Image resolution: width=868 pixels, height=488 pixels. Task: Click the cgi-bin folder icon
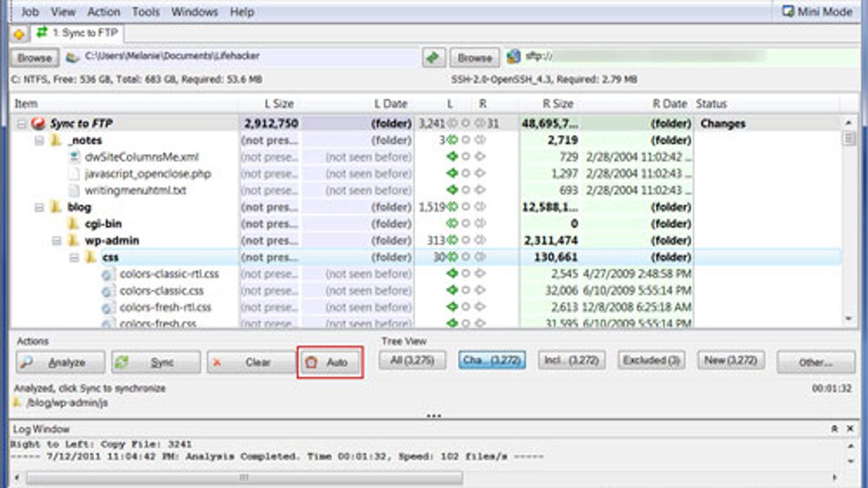[73, 223]
